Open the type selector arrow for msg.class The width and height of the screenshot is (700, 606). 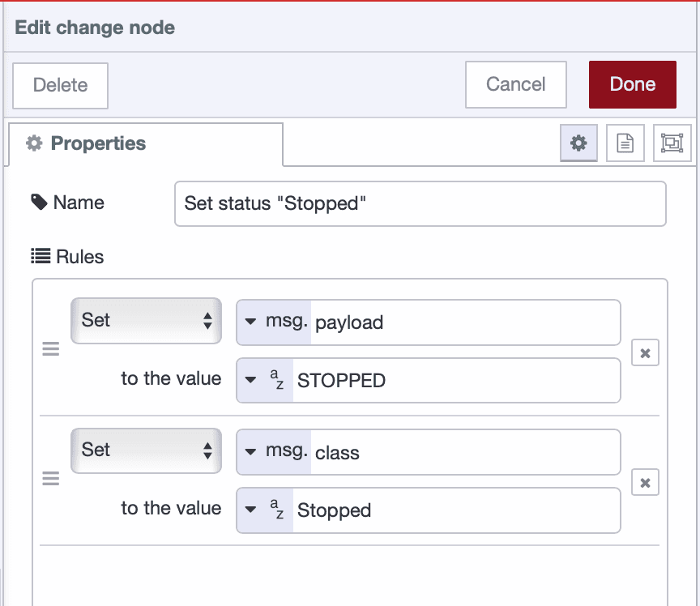coord(251,452)
